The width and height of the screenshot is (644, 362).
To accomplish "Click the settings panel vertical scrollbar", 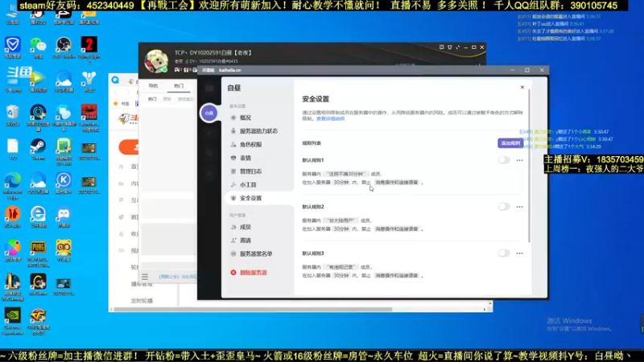I will tap(530, 164).
